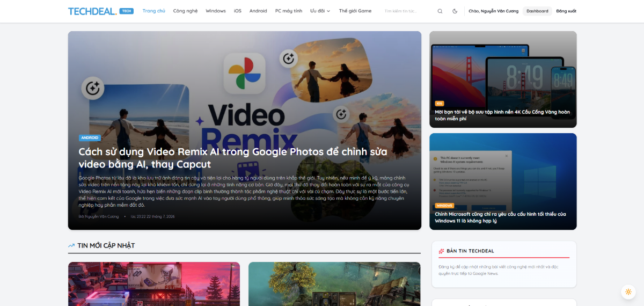
Task: Open Công nghệ menu item
Action: point(185,11)
